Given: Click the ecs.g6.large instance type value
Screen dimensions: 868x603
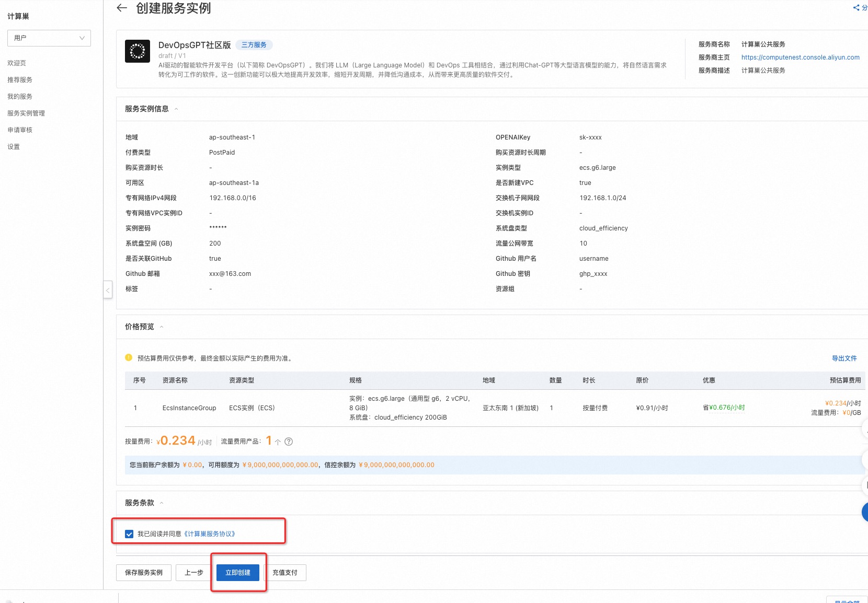Looking at the screenshot, I should click(598, 168).
